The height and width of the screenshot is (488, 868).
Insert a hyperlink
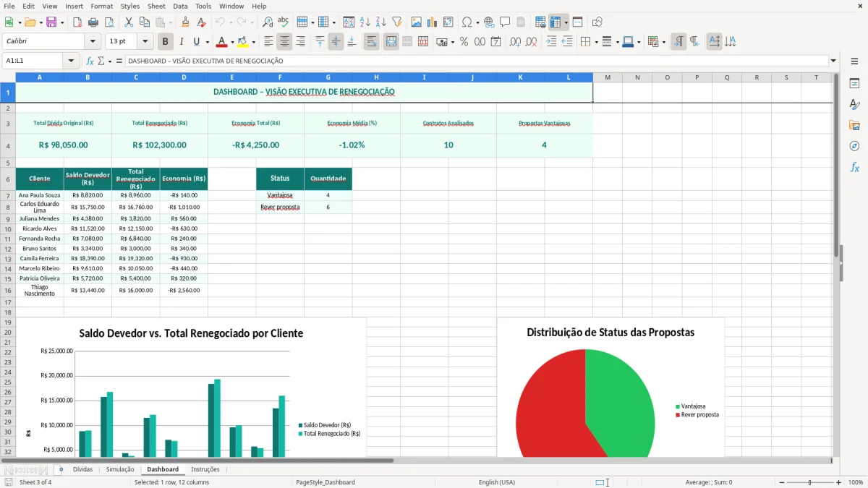coord(489,22)
